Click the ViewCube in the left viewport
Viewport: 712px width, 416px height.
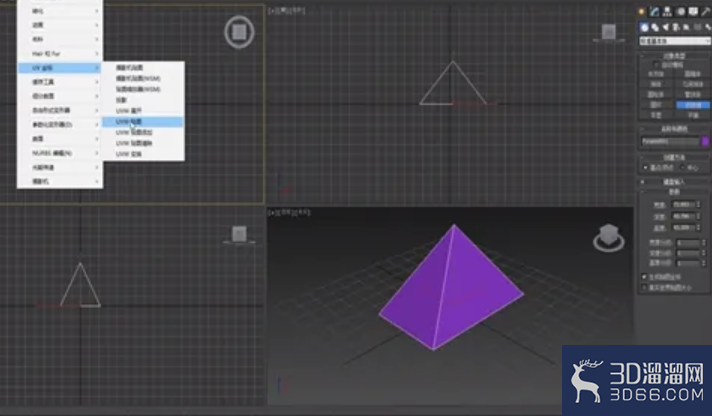pos(239,234)
